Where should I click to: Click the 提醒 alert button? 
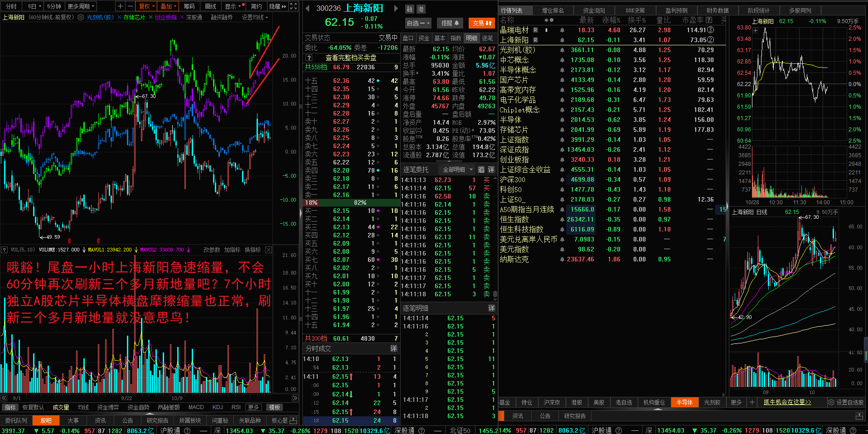click(x=450, y=23)
